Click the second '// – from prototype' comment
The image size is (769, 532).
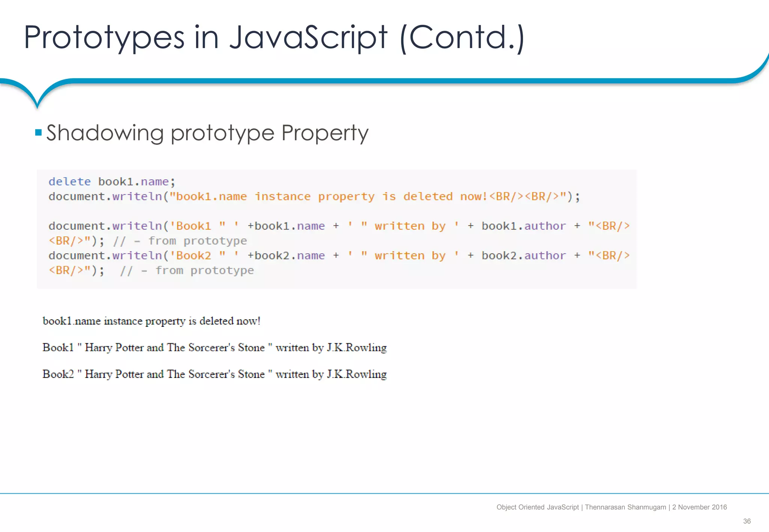(x=187, y=271)
